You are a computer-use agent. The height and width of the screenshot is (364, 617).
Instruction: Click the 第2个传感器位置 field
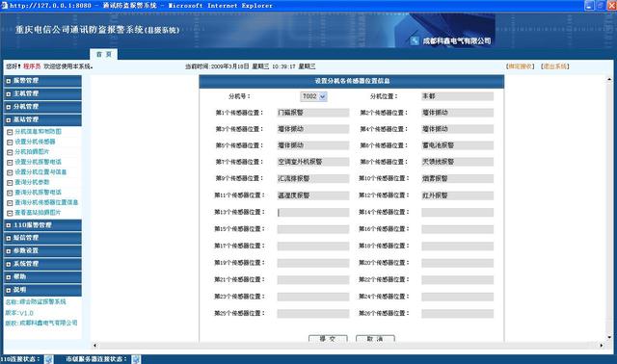pos(457,113)
